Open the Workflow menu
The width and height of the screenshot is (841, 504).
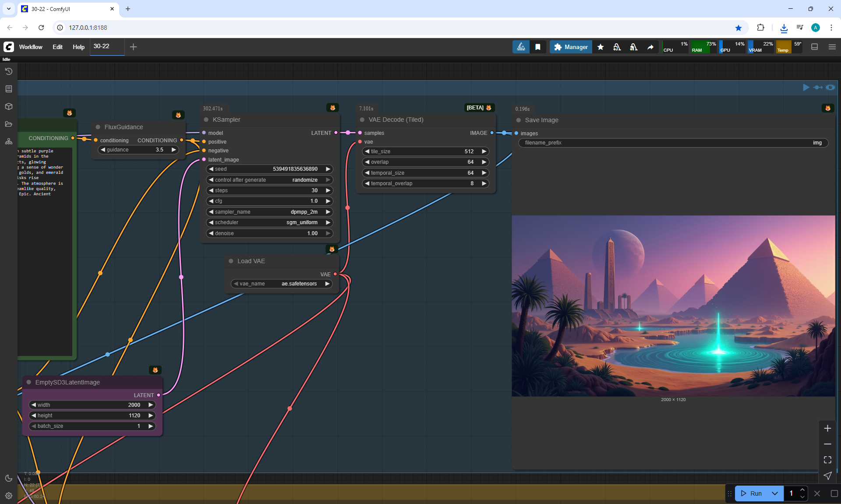(x=31, y=47)
